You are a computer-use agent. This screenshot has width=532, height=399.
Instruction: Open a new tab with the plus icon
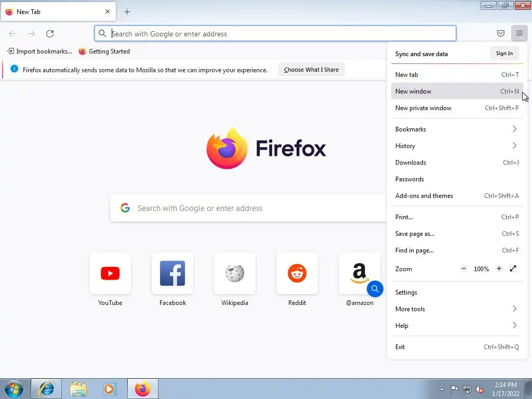127,12
